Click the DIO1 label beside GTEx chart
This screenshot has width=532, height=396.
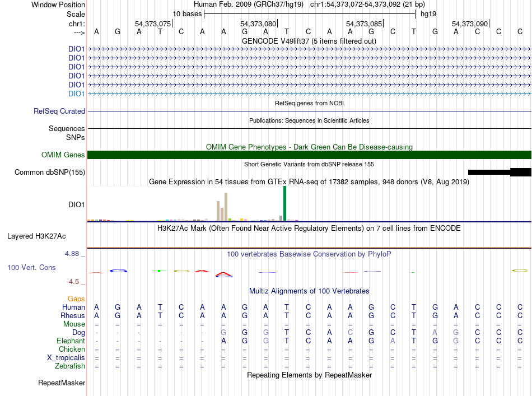(x=76, y=205)
